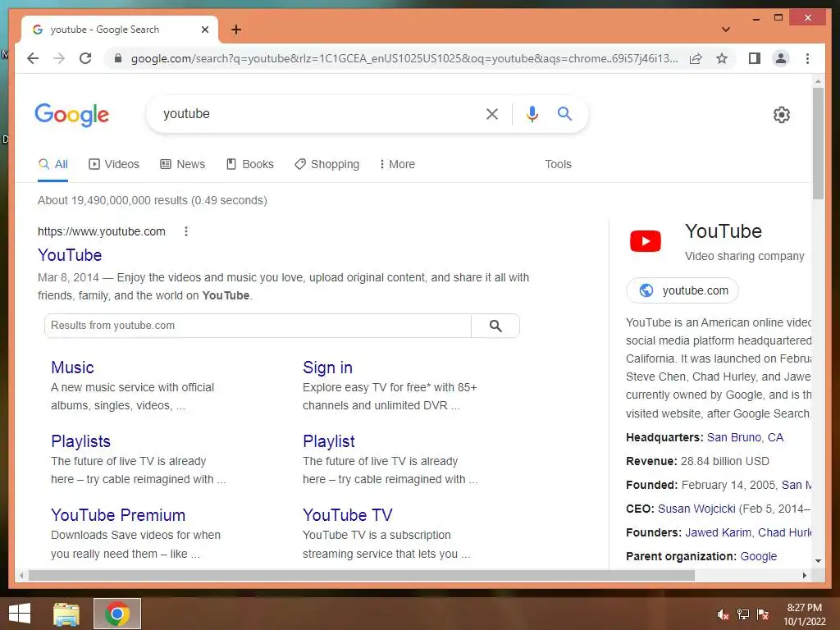Click the network tray icon

coord(743,614)
